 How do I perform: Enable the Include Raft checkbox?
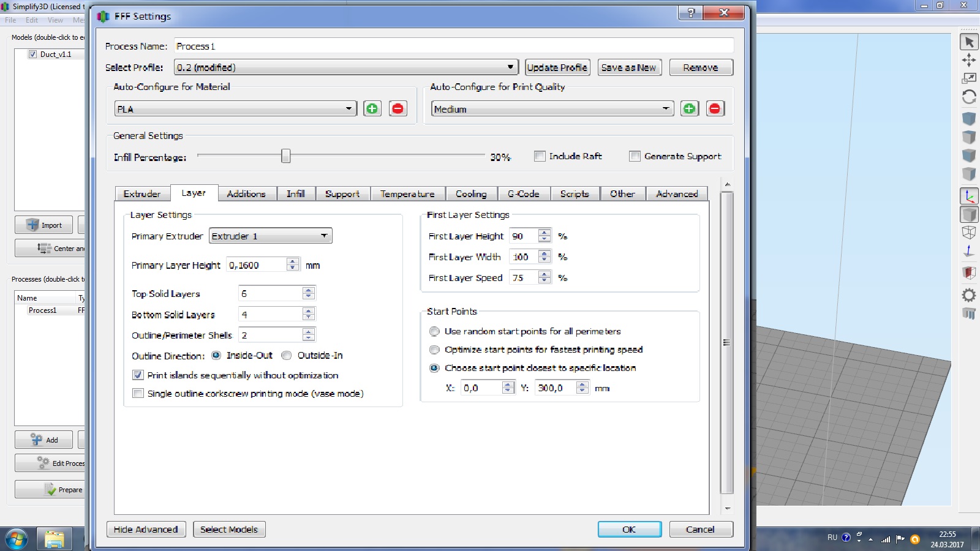[x=540, y=156]
